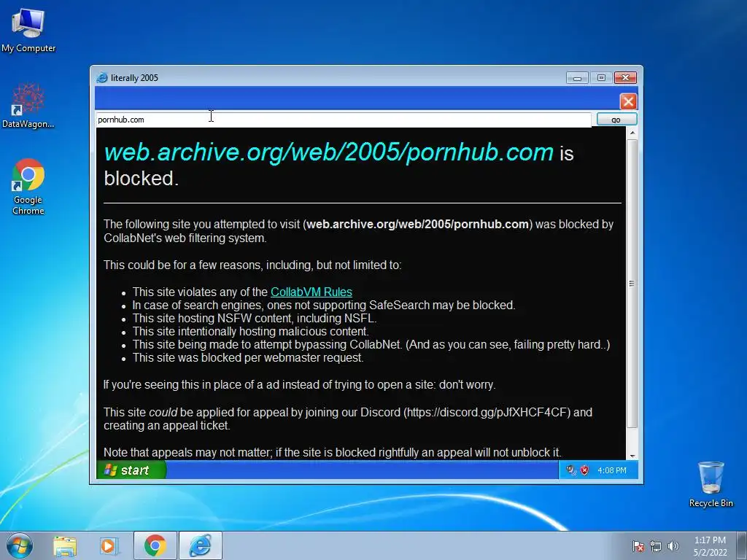This screenshot has width=747, height=560.
Task: Click the SafeSearch search engines bullet
Action: pyautogui.click(x=324, y=306)
